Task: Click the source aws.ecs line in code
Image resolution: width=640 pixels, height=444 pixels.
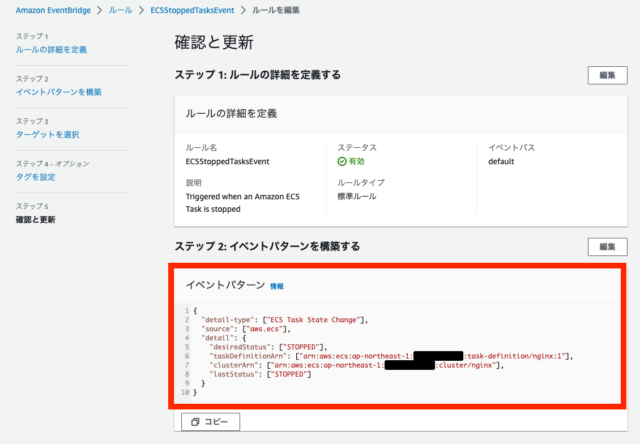Action: click(x=246, y=329)
